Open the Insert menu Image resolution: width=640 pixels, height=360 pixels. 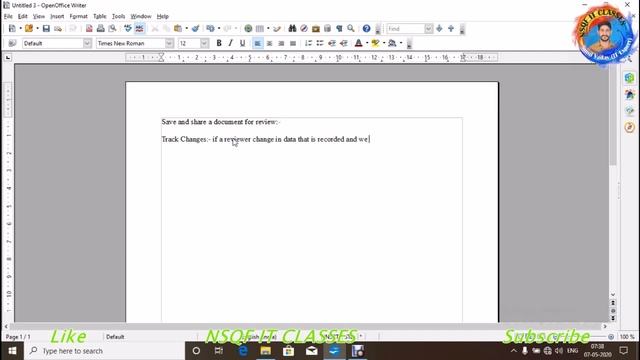57,16
